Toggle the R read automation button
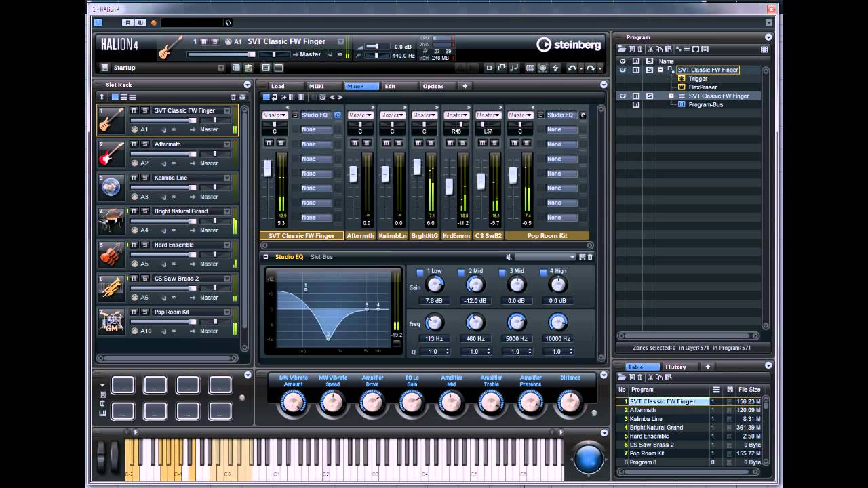 pyautogui.click(x=128, y=22)
